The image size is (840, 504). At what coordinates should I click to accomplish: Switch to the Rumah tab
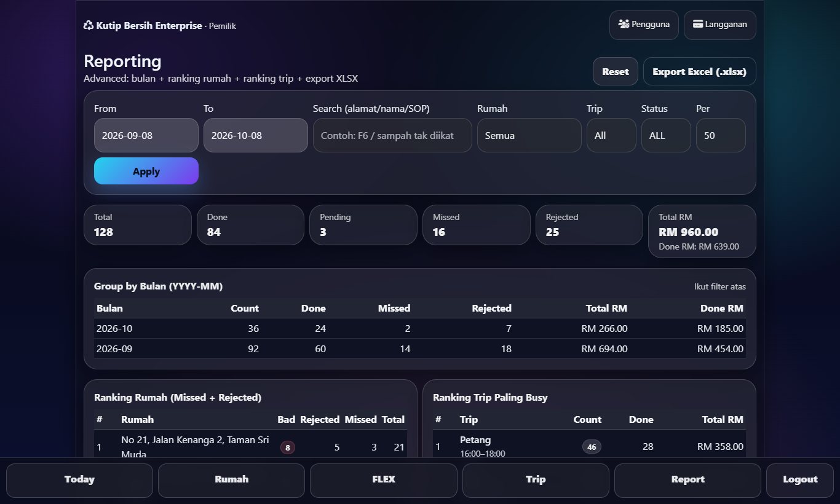(231, 480)
